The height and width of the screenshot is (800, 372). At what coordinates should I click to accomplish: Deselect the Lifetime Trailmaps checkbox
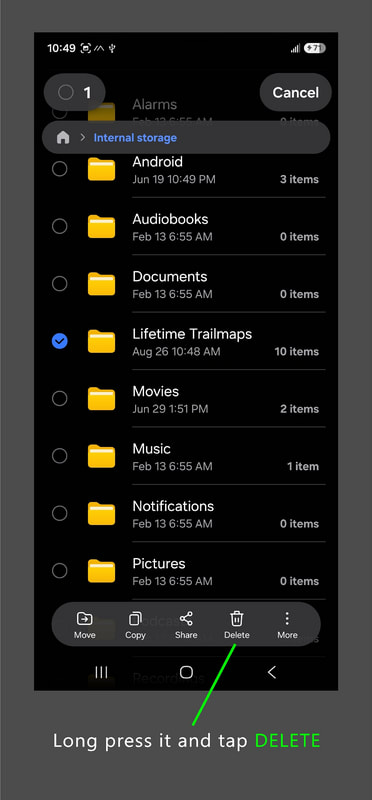pos(60,341)
